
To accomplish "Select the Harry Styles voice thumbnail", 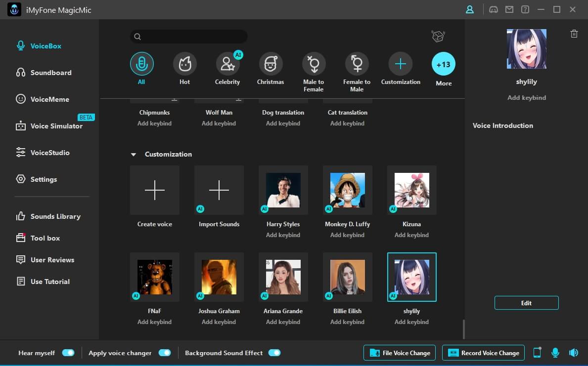I will coord(283,190).
